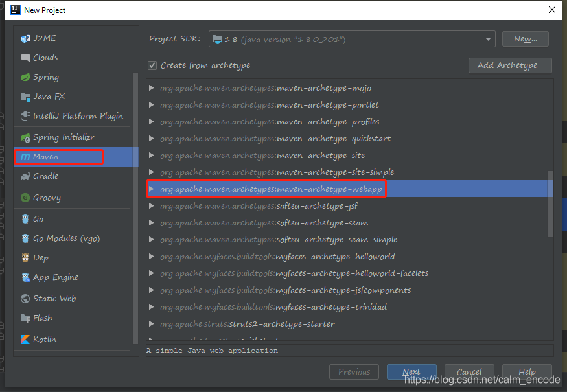Expand myfaces-archetype-trinidad arrow
567x392 pixels.
152,306
